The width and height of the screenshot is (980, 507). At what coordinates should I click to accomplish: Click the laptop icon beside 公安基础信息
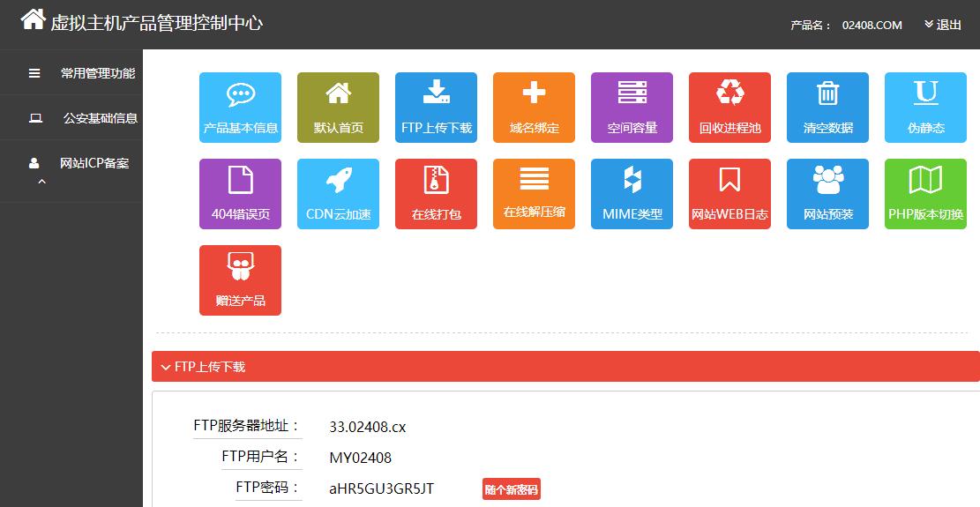coord(35,118)
